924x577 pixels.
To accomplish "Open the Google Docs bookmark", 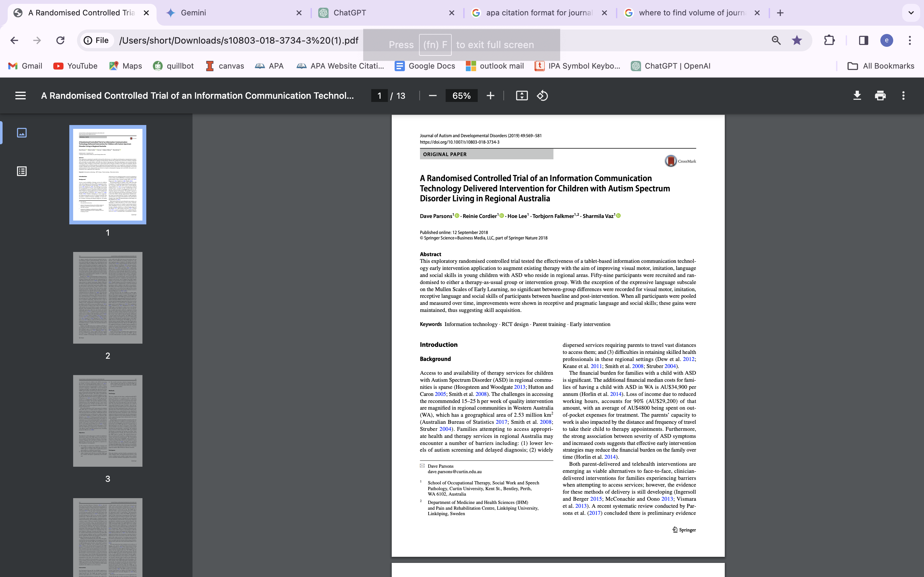I will point(425,66).
